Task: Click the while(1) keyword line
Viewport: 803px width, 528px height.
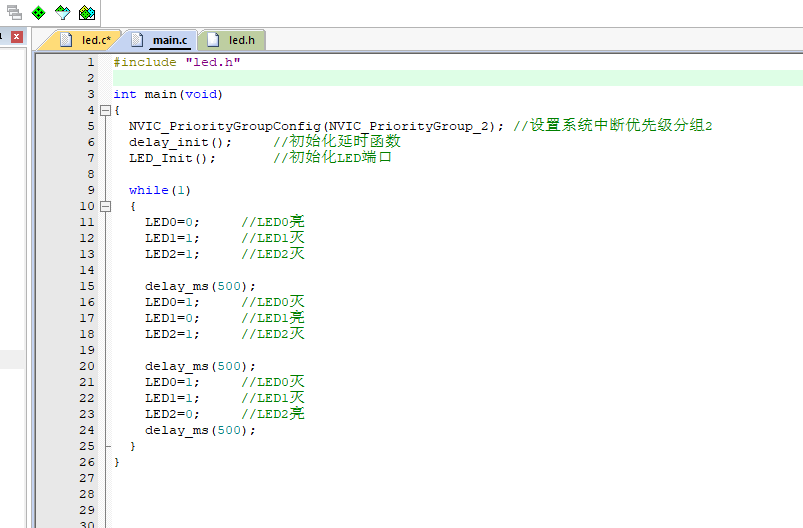Action: pyautogui.click(x=160, y=191)
